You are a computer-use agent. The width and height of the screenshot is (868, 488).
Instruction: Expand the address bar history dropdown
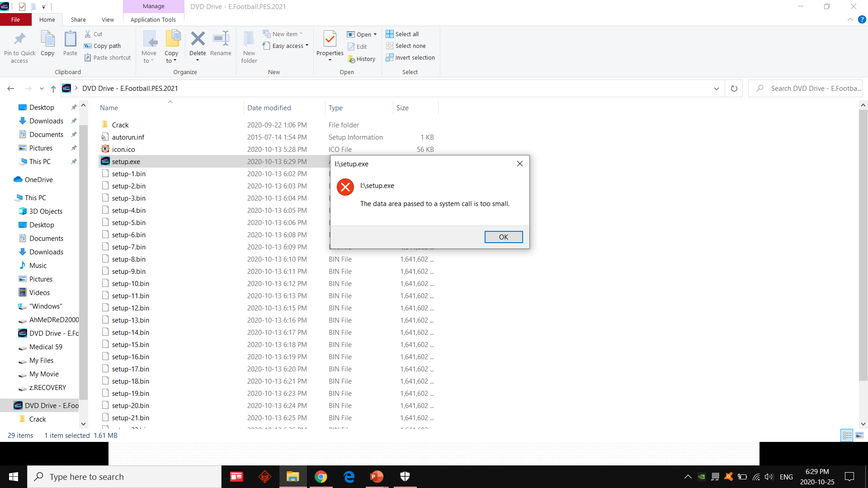pos(716,89)
